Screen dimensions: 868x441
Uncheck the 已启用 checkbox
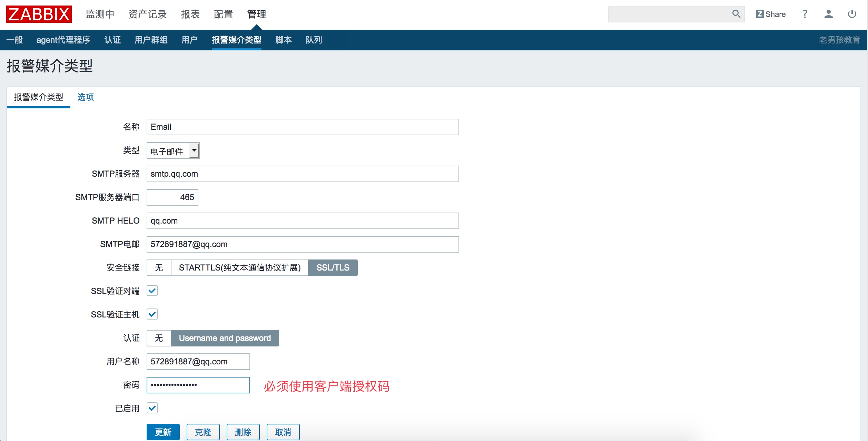point(152,408)
